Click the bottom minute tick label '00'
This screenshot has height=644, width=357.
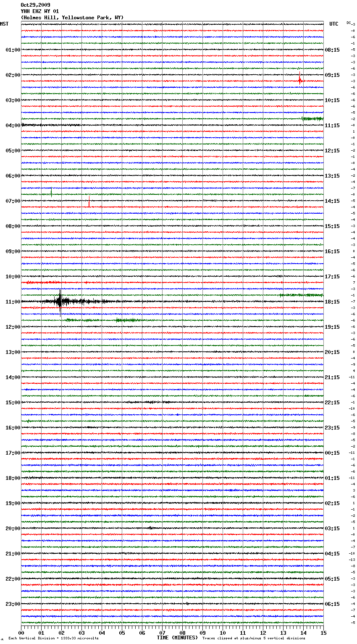(21, 633)
